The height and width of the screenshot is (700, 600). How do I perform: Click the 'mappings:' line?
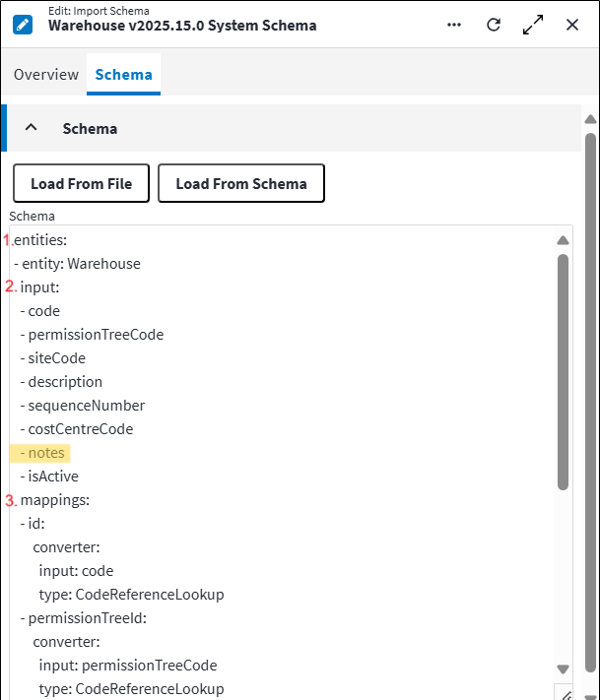55,500
